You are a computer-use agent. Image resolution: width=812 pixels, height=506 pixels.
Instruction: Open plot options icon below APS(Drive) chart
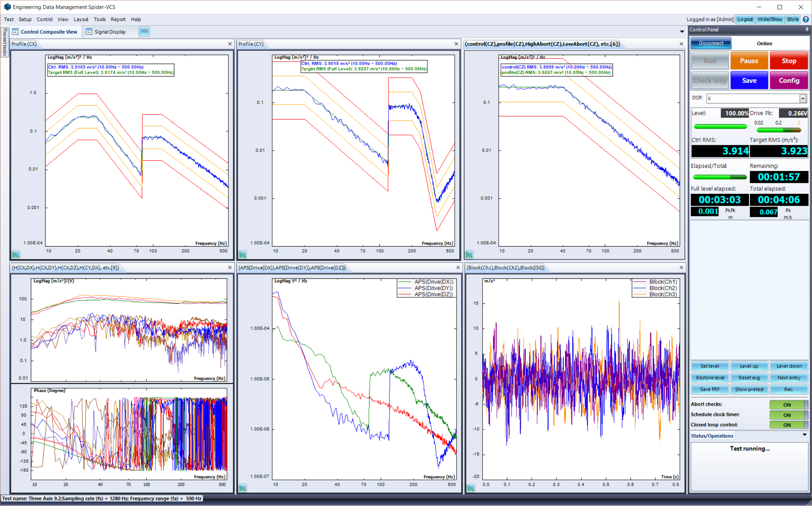pos(242,488)
